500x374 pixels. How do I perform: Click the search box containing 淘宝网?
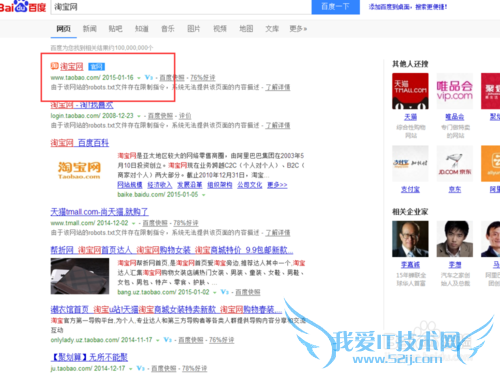(x=181, y=7)
